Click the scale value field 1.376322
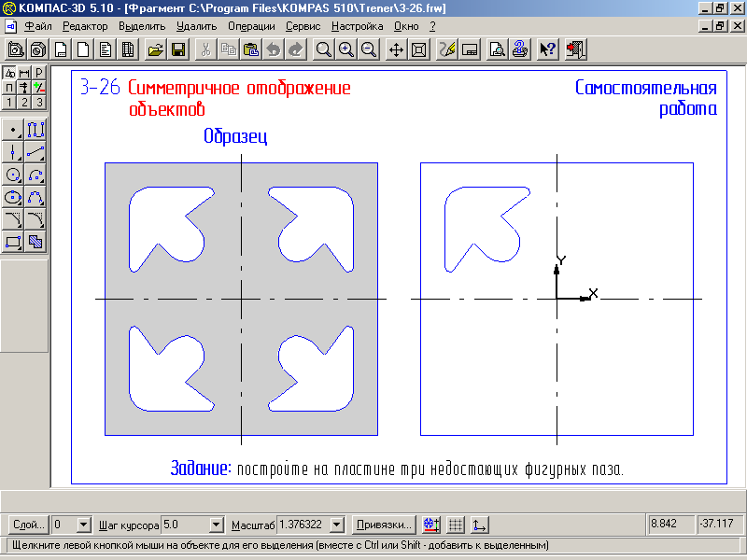Image resolution: width=747 pixels, height=560 pixels. pyautogui.click(x=303, y=525)
